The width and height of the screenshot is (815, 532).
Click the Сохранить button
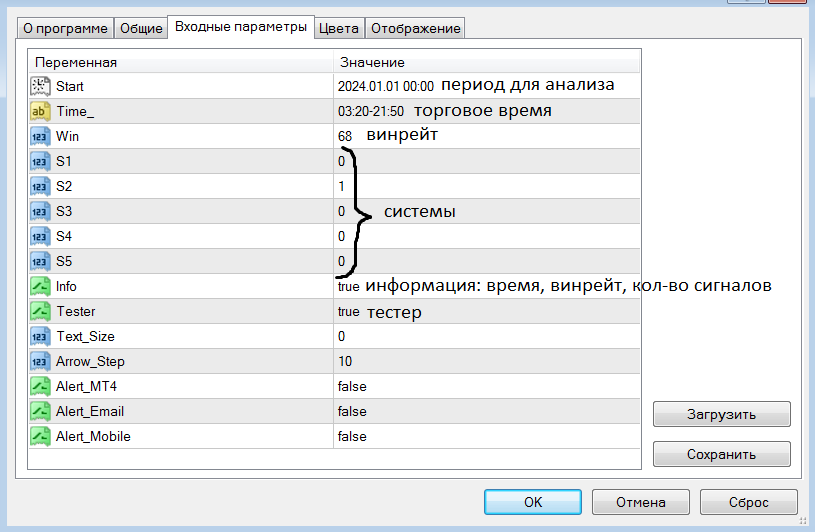pyautogui.click(x=721, y=454)
